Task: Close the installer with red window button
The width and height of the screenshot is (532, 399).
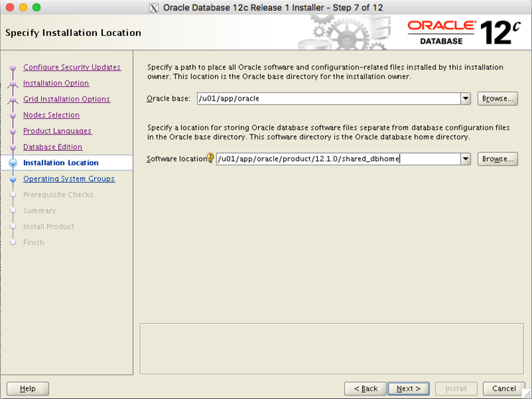Action: (x=10, y=7)
